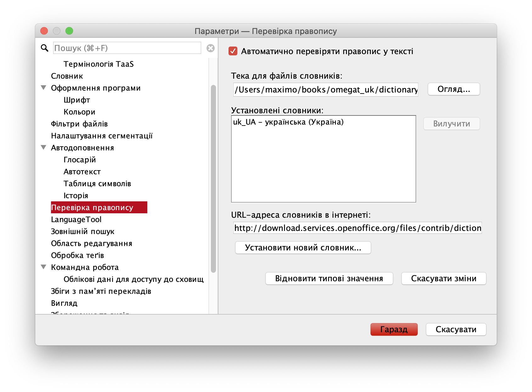Viewport: 532px width, 392px height.
Task: Confirm settings with Гаразд button
Action: 394,329
